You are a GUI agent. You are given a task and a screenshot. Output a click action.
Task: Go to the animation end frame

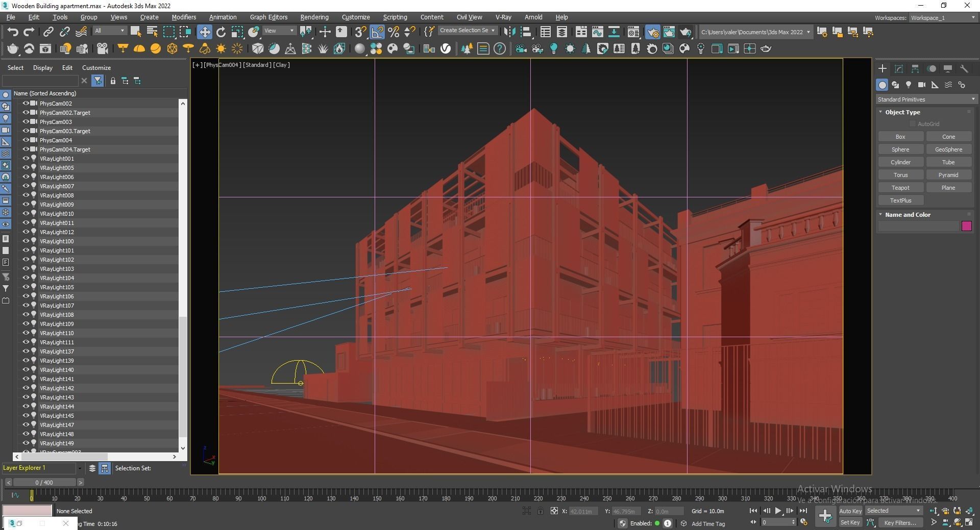(x=803, y=511)
